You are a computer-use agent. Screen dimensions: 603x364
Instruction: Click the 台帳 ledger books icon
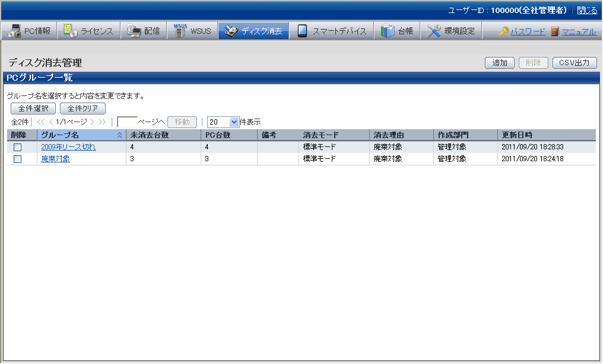(388, 31)
